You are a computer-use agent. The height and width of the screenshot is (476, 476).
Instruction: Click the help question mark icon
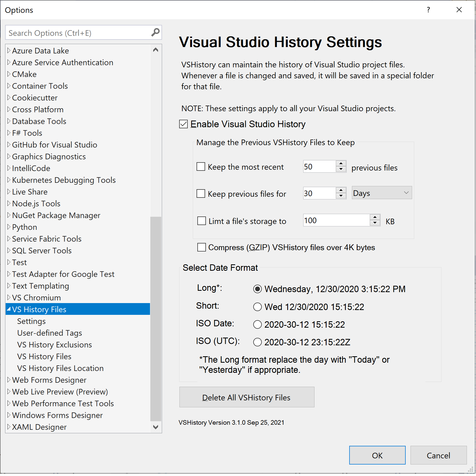click(428, 10)
